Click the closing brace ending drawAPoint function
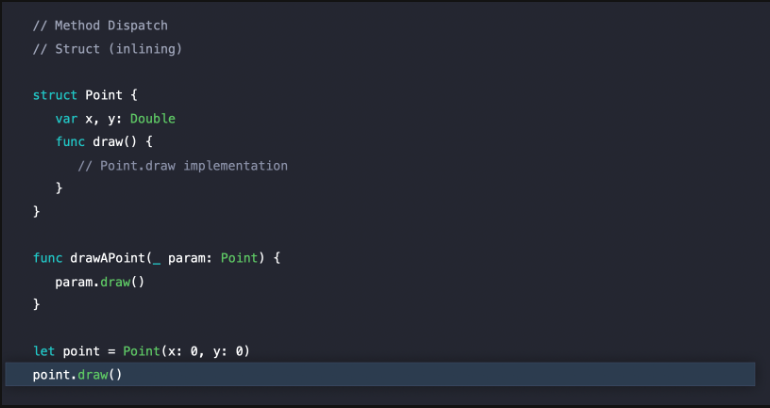 click(37, 304)
